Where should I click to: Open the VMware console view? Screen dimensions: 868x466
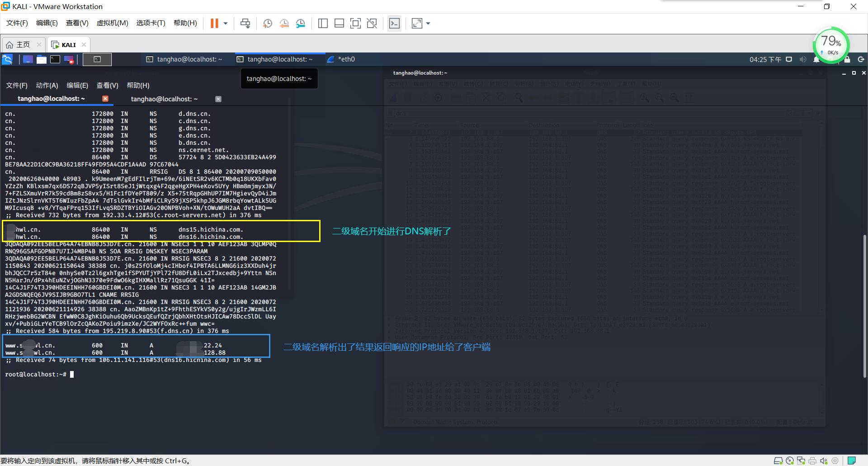point(394,24)
